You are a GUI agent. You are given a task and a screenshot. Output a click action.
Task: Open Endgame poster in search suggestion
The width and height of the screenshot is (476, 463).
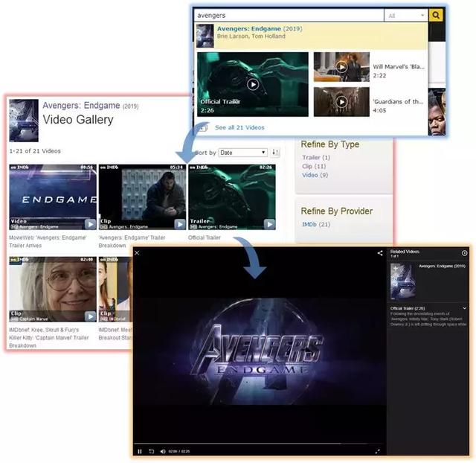coord(205,36)
